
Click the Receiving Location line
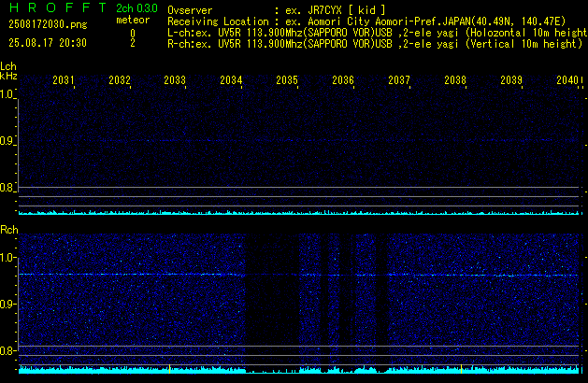(366, 21)
